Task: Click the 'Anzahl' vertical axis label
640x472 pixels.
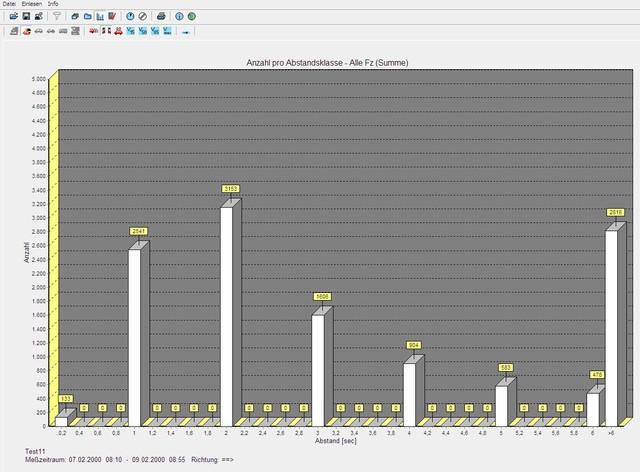Action: click(x=27, y=252)
